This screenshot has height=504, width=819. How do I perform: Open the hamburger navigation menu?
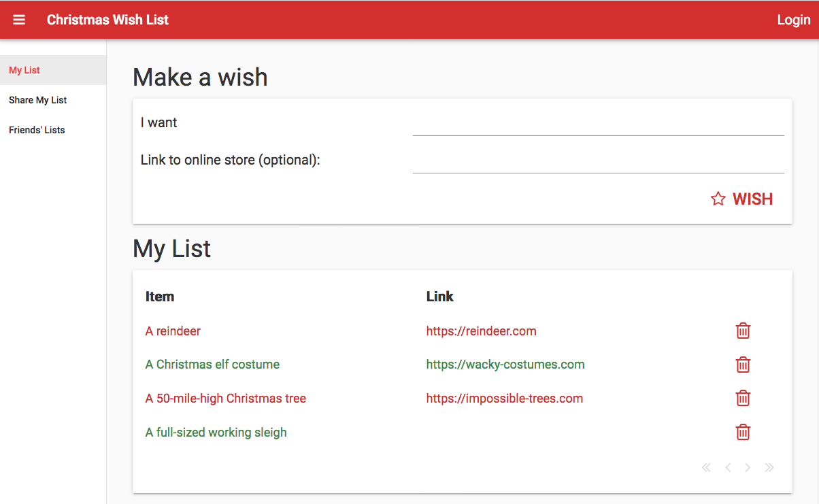19,20
